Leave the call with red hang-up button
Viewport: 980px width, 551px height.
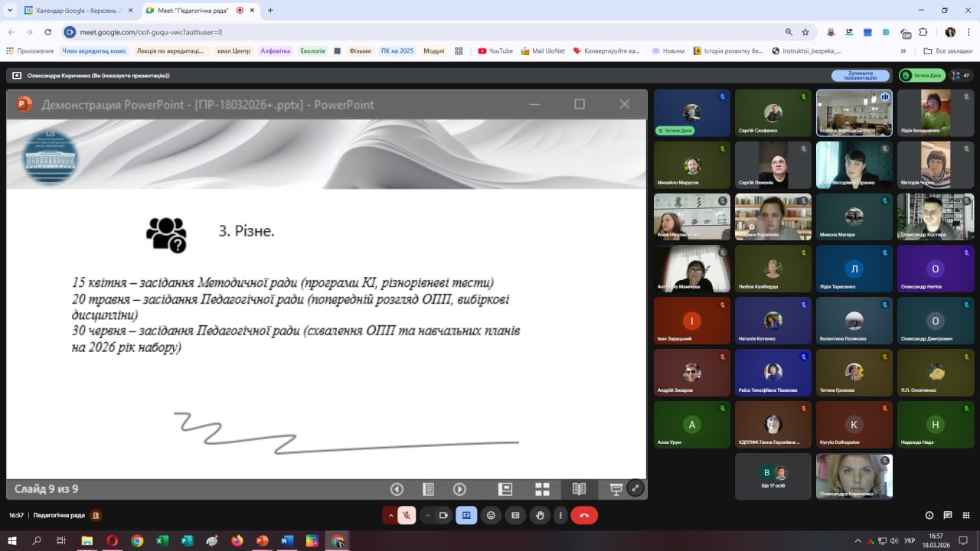click(x=584, y=516)
